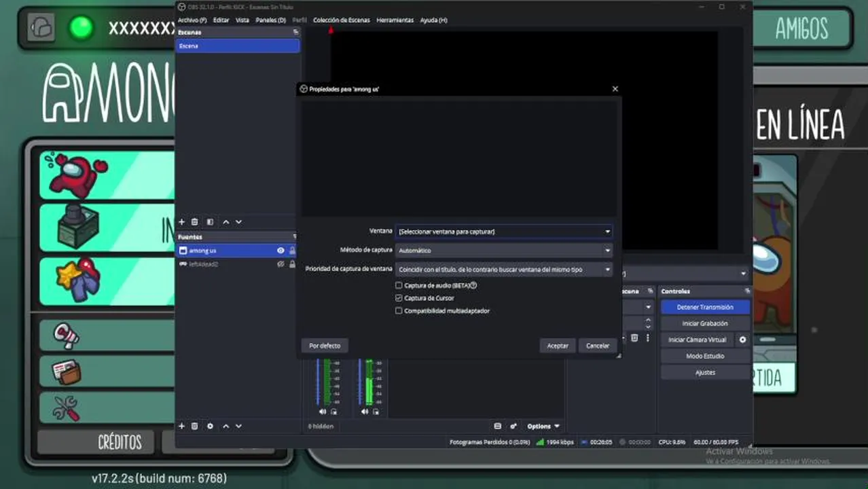
Task: Move source up with Fuentes up arrow
Action: pos(226,426)
